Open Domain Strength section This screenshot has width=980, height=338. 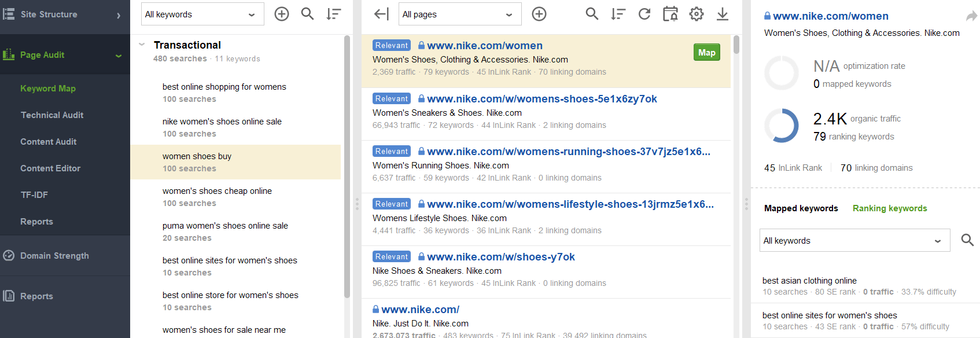[54, 256]
